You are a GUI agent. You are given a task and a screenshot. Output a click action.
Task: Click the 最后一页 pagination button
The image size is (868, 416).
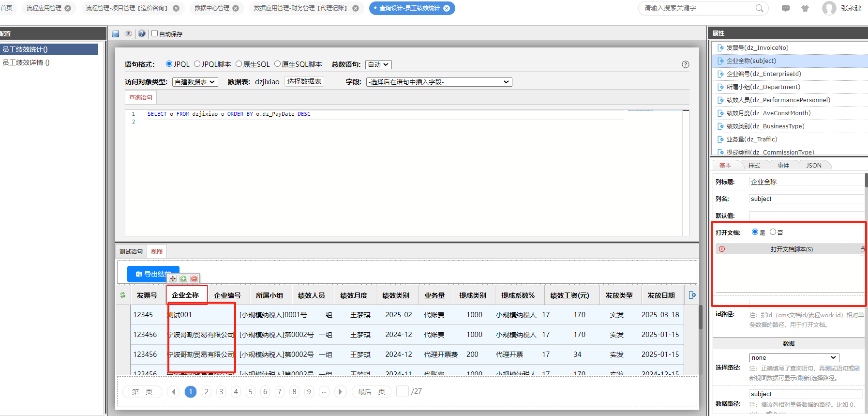(371, 391)
